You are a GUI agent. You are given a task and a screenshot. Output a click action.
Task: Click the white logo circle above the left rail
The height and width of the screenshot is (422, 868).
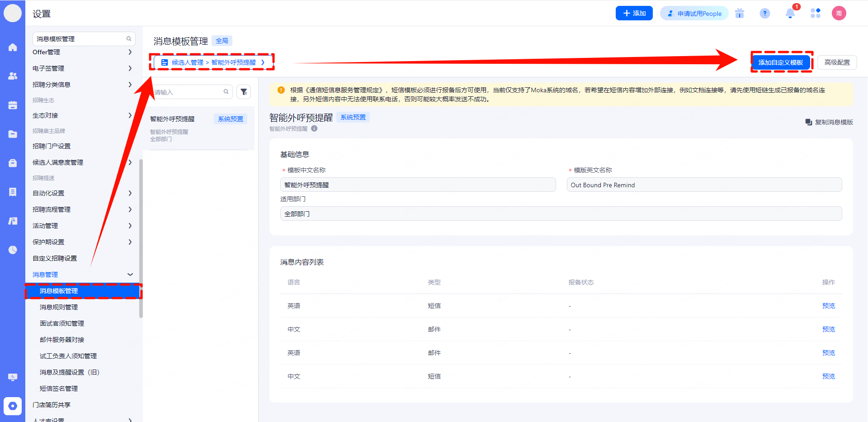pyautogui.click(x=13, y=13)
